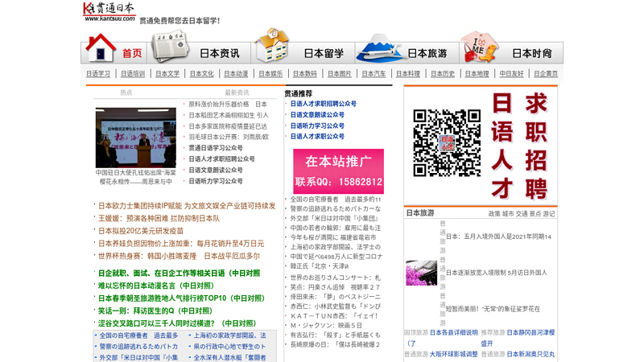
Task: Go to 日本文学 in the sub-navigation
Action: click(x=167, y=74)
